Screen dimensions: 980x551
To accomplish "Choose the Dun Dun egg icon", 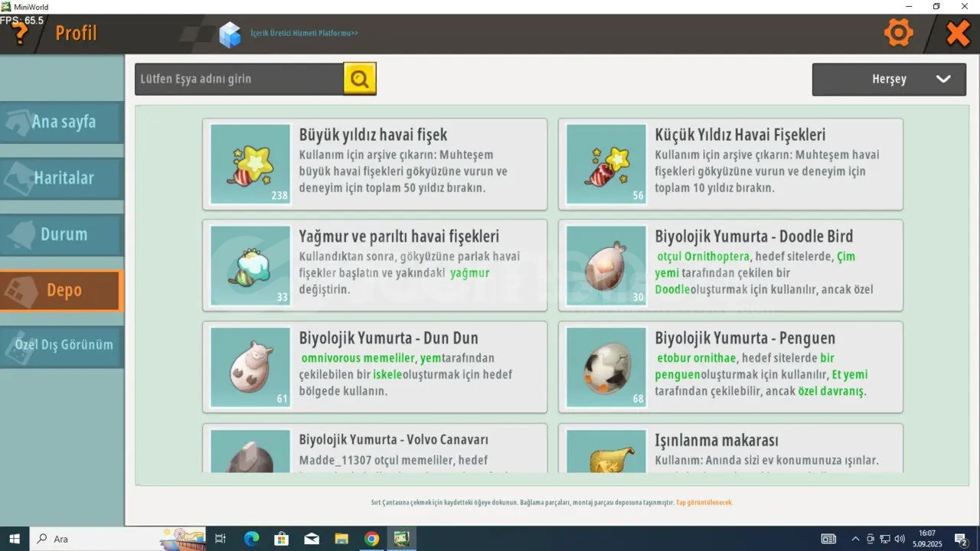I will [x=250, y=367].
